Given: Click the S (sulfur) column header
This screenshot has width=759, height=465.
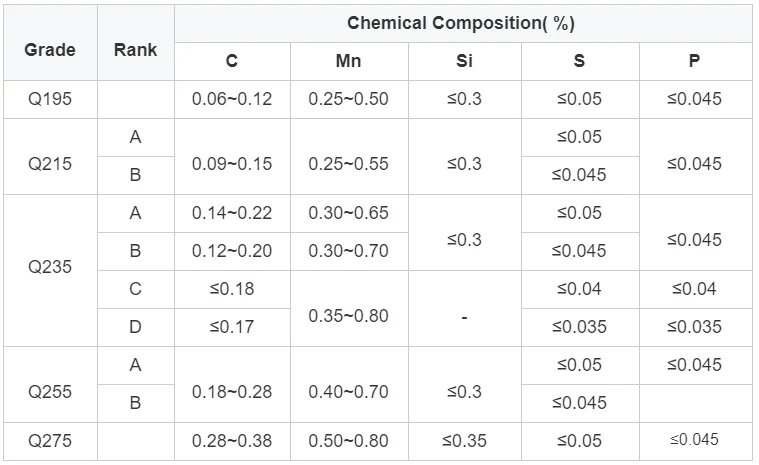Looking at the screenshot, I should click(579, 61).
